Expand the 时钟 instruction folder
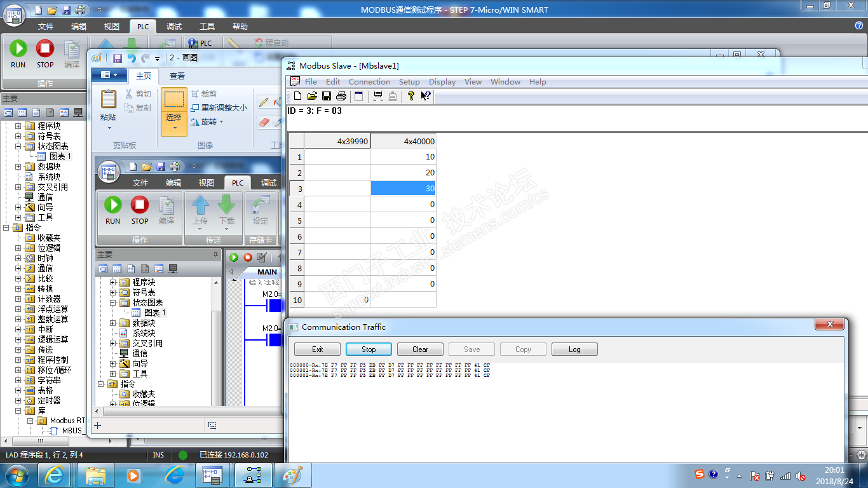Screen dimensions: 868x488 coord(18,258)
